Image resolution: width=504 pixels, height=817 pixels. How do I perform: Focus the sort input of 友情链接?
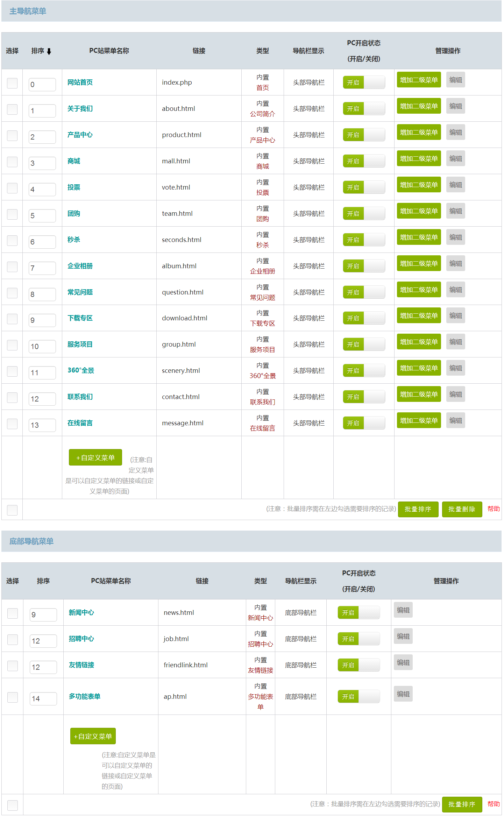click(x=43, y=667)
